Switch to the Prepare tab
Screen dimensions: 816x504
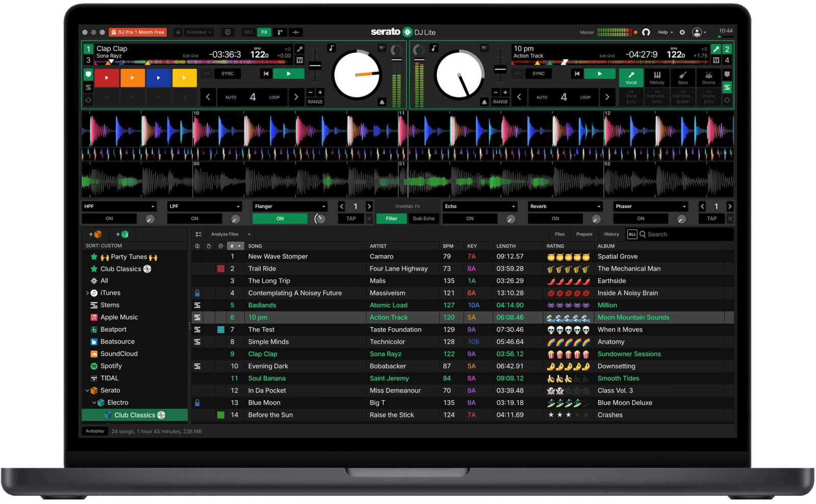pos(584,234)
